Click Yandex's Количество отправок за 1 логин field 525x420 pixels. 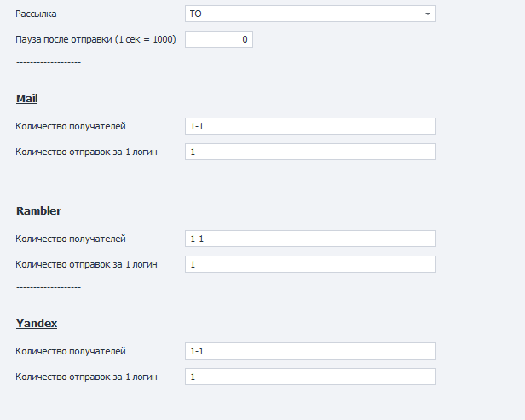[309, 377]
